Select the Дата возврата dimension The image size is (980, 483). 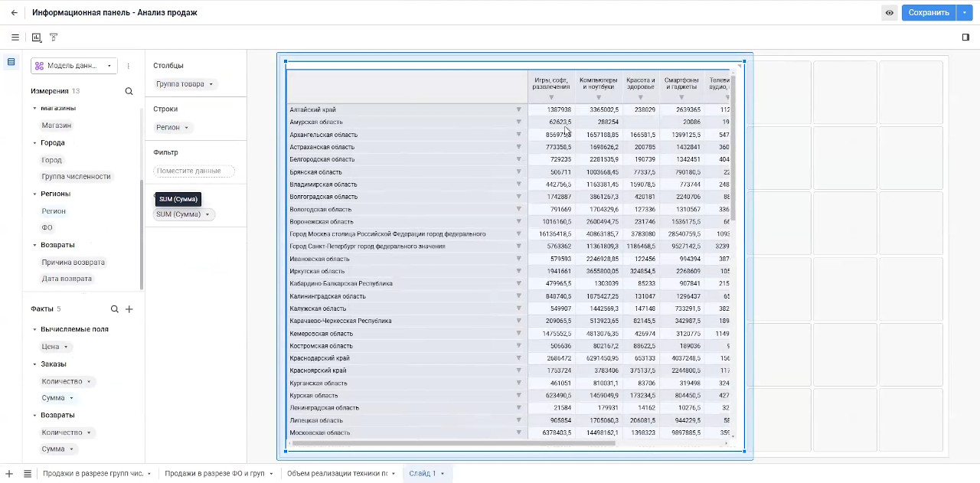click(67, 279)
